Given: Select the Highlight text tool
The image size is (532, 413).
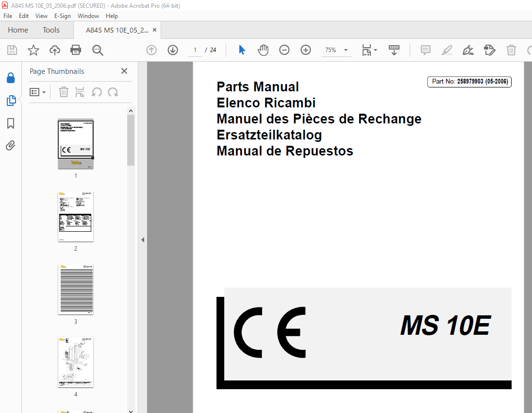Looking at the screenshot, I should (x=447, y=50).
